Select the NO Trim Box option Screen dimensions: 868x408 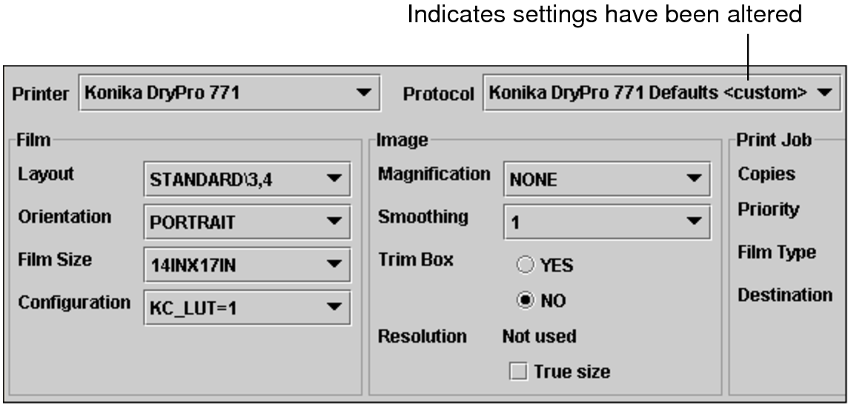[x=524, y=300]
